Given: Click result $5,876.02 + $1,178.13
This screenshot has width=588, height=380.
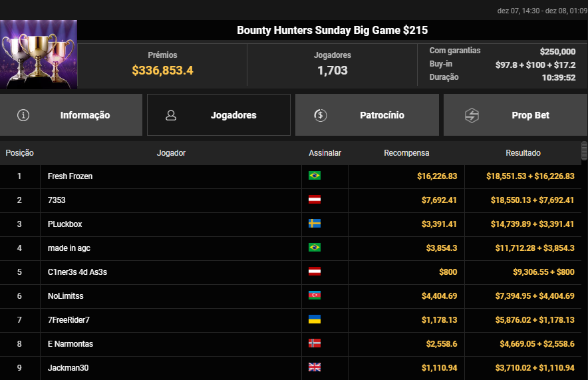Looking at the screenshot, I should tap(535, 320).
